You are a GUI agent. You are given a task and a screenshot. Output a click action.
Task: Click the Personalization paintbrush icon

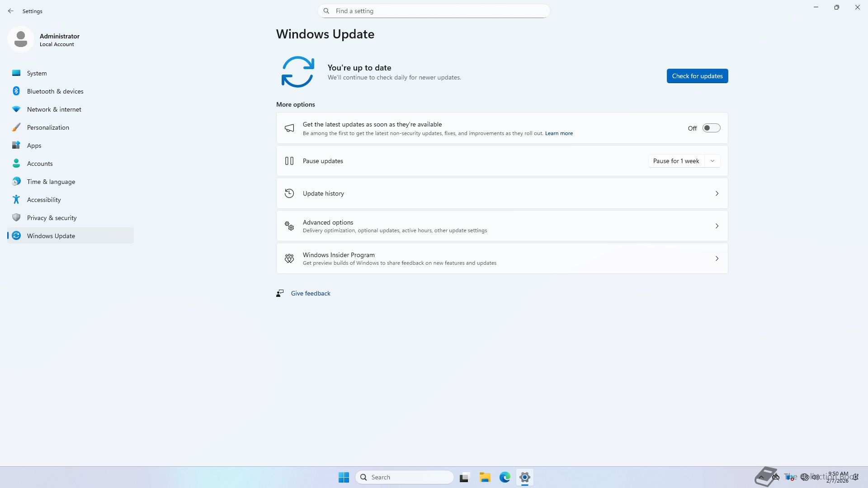[16, 127]
